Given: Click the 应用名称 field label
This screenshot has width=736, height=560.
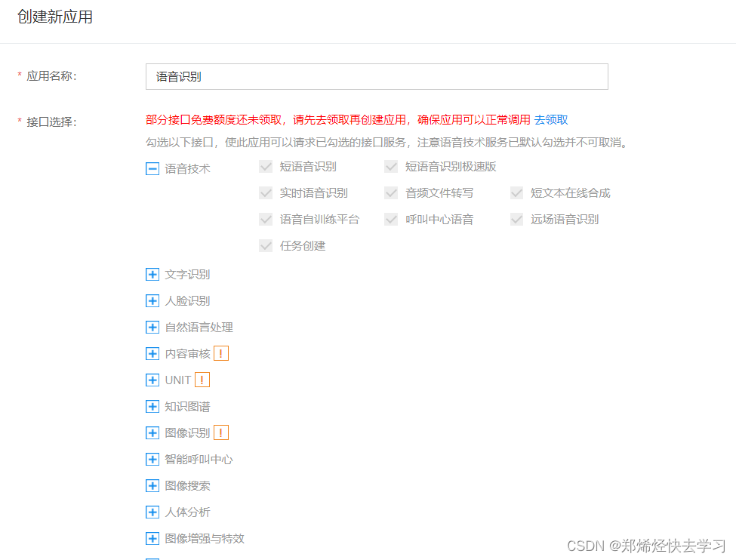Looking at the screenshot, I should click(51, 76).
